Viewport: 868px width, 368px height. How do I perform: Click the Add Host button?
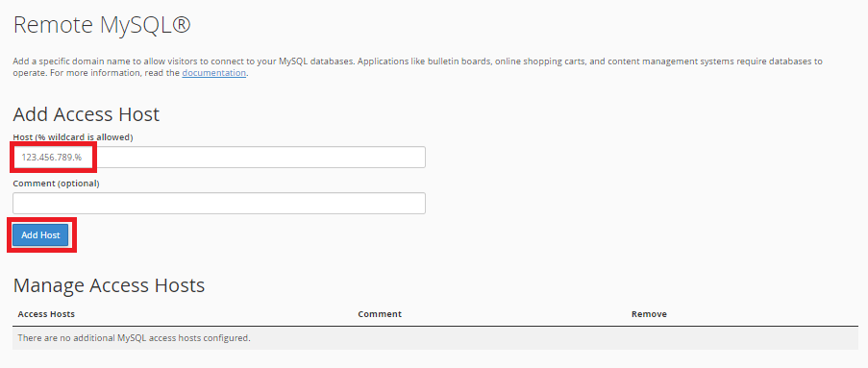point(40,235)
